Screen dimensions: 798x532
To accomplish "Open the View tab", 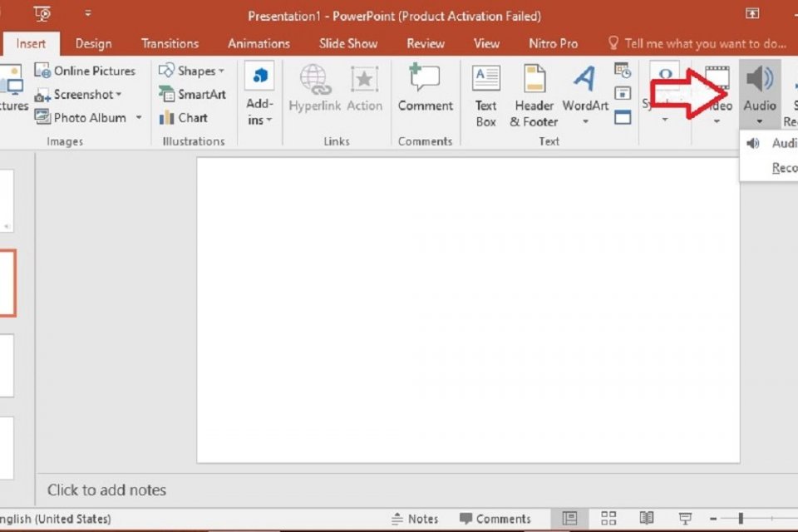I will click(x=486, y=44).
